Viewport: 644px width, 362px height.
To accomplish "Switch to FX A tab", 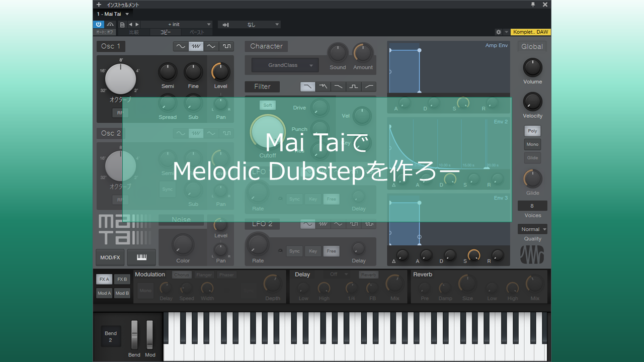I will pos(104,279).
